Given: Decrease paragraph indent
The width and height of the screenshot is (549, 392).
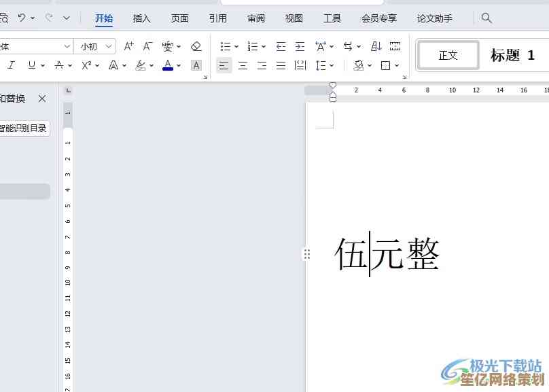Looking at the screenshot, I should pos(281,46).
